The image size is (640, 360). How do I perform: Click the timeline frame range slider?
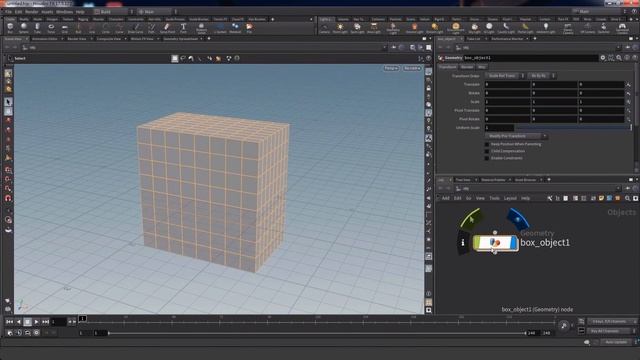[x=317, y=333]
